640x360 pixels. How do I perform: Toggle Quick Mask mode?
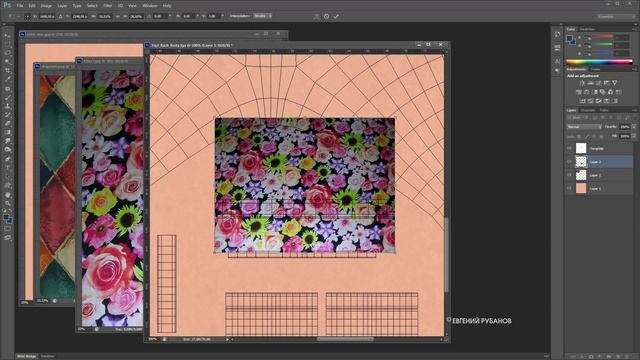pyautogui.click(x=7, y=229)
